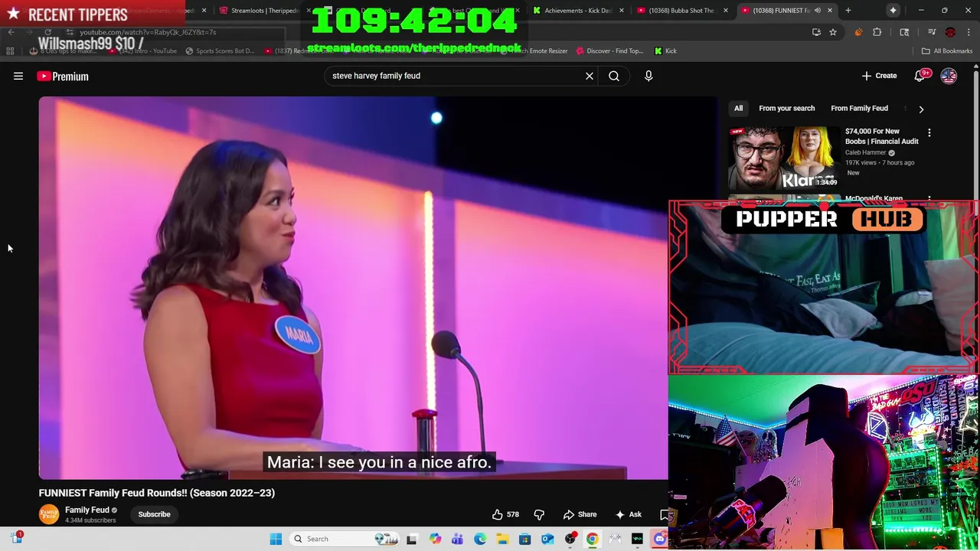
Task: Open the account avatar menu
Action: [x=949, y=76]
